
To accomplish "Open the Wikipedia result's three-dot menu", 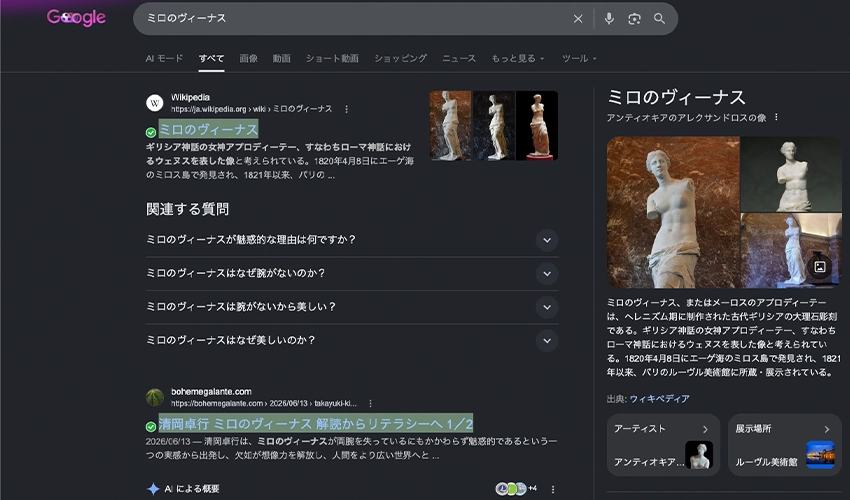I will tap(346, 109).
